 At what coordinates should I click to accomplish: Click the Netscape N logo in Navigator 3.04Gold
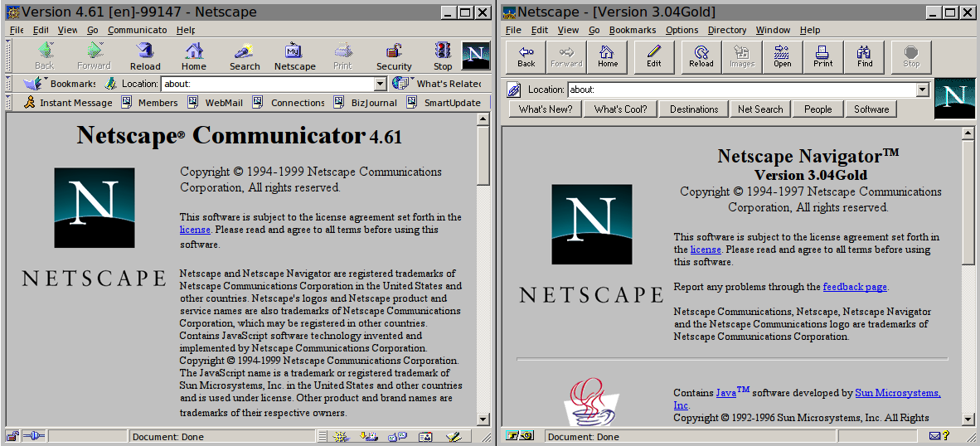pos(954,98)
